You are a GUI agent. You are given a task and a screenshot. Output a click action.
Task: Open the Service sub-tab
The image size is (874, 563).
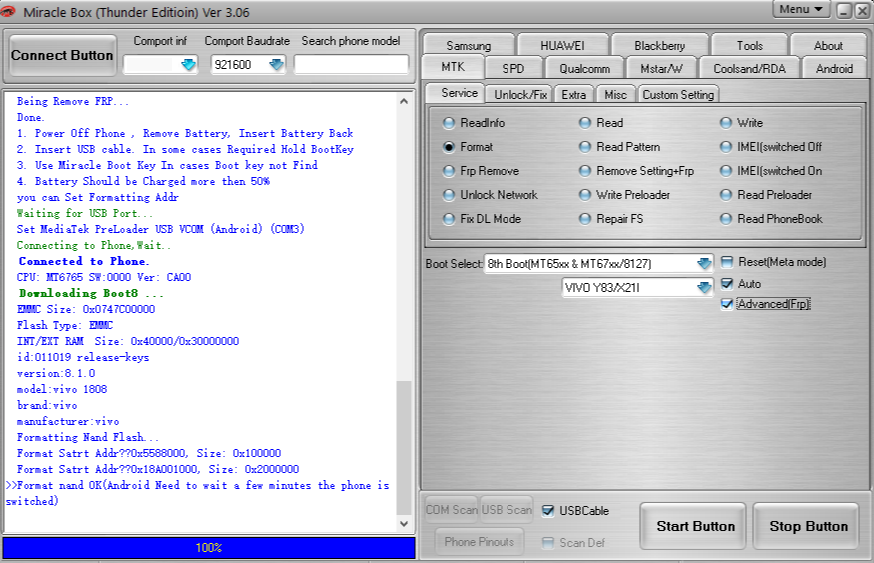pos(459,93)
